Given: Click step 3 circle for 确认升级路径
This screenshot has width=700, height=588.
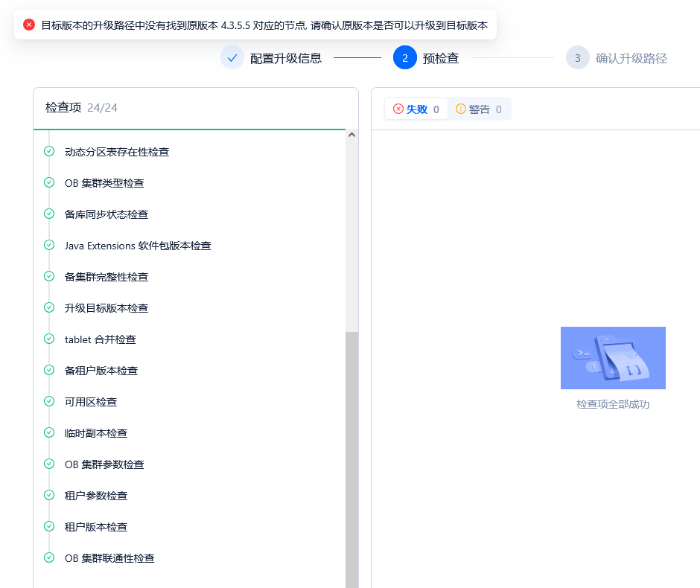Looking at the screenshot, I should tap(578, 58).
